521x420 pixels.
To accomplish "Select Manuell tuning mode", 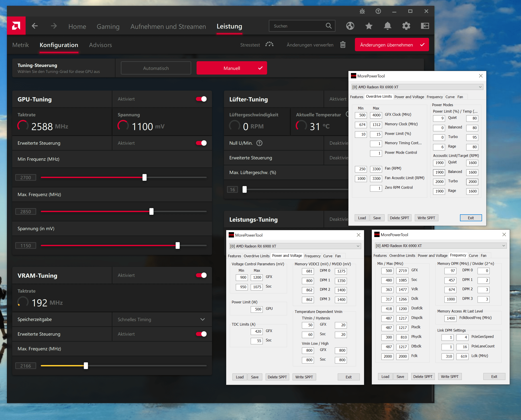I will [x=232, y=68].
